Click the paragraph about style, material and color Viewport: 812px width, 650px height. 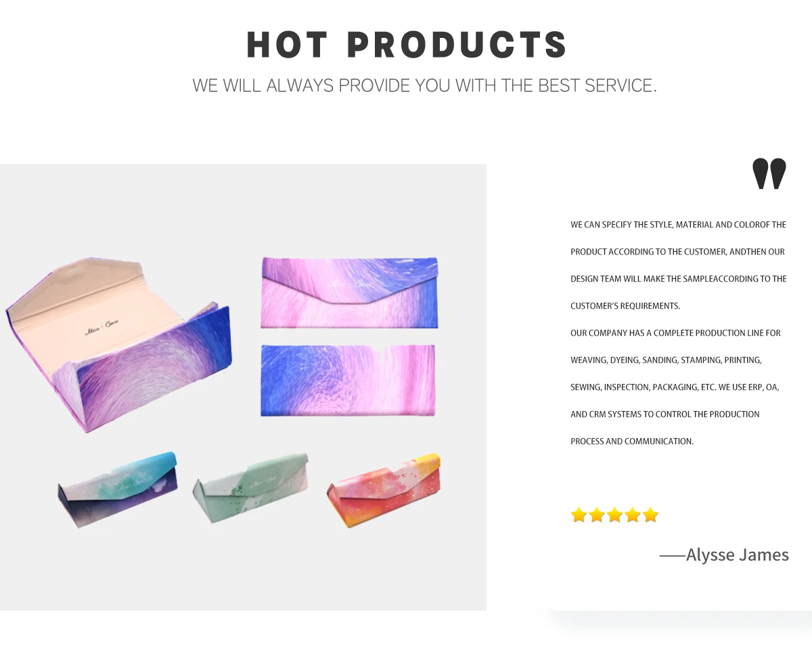click(679, 265)
